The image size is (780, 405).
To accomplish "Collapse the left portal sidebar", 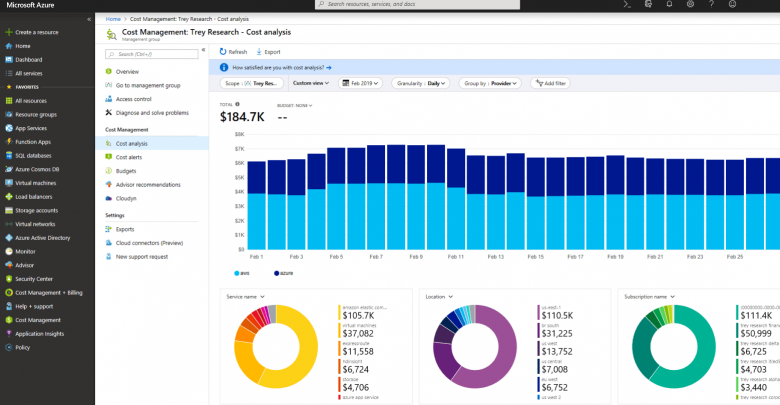I will (x=89, y=19).
